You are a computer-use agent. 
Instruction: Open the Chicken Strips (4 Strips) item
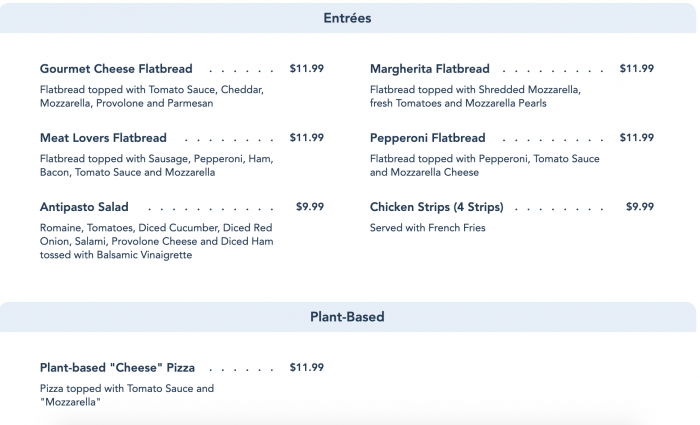[436, 207]
